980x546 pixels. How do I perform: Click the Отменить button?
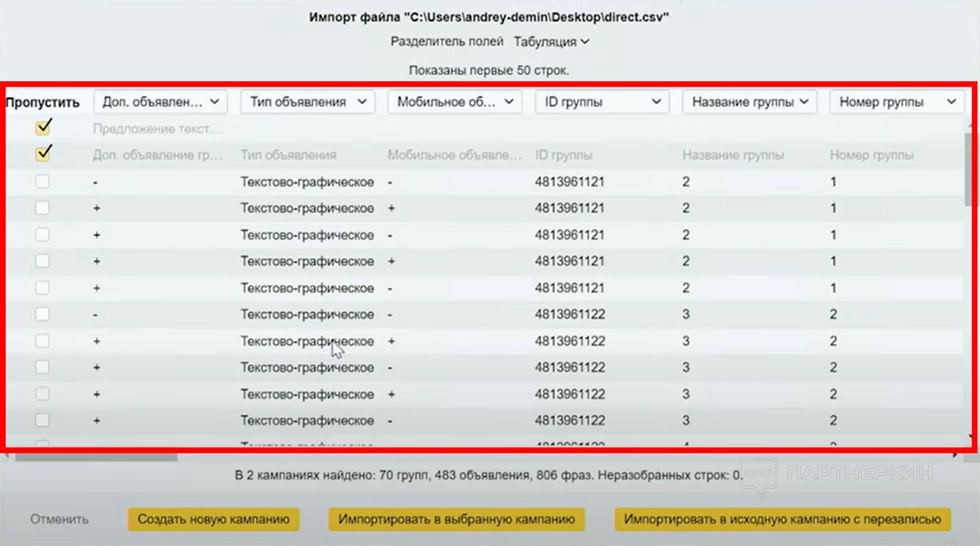click(x=59, y=519)
